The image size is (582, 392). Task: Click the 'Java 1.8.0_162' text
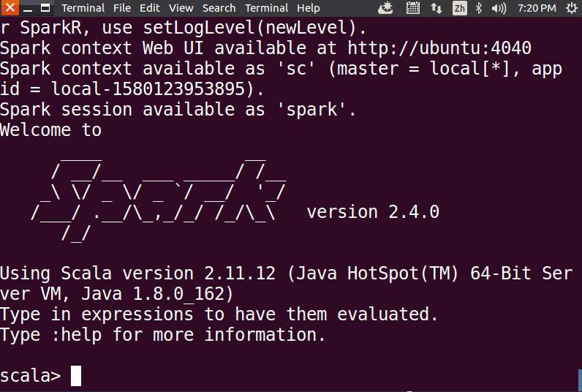[153, 294]
